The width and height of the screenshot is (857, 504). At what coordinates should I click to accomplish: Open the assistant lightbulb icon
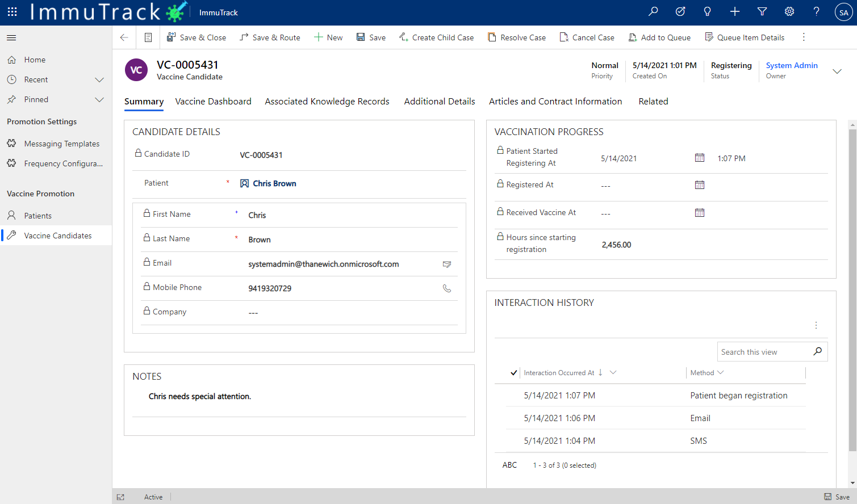point(708,11)
